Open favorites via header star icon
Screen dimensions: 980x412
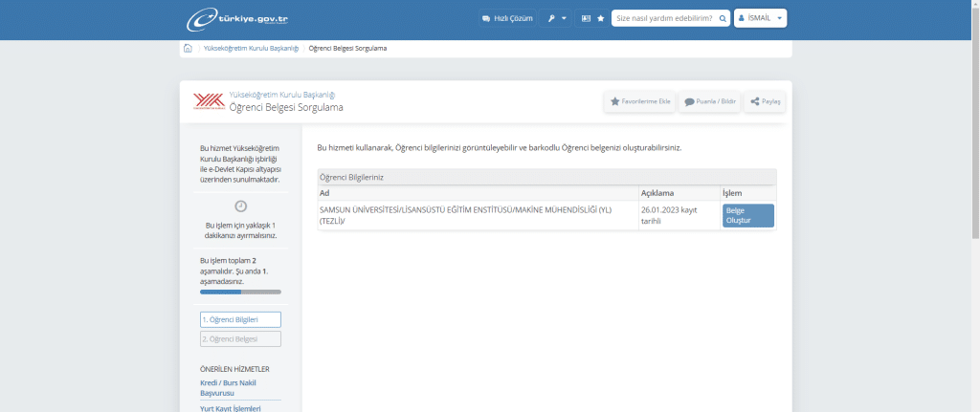coord(601,18)
